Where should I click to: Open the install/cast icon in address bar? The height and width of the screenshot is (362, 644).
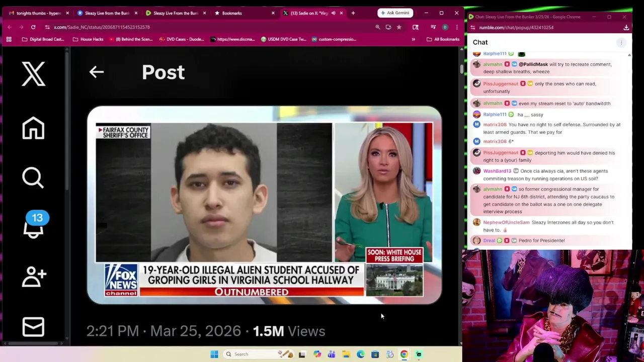[388, 27]
